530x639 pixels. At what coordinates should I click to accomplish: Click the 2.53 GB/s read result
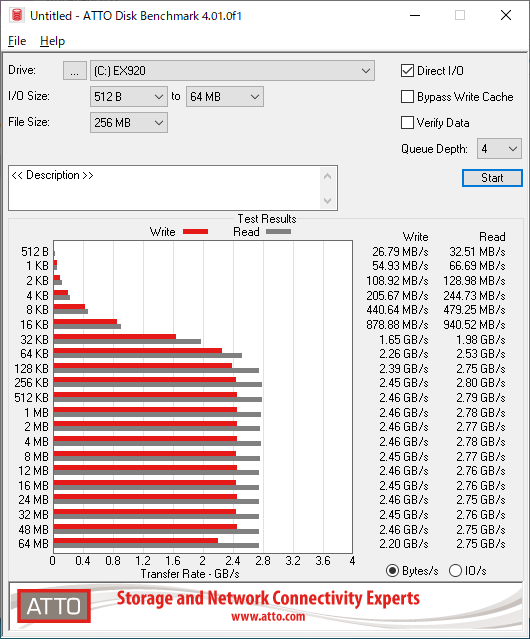point(481,354)
